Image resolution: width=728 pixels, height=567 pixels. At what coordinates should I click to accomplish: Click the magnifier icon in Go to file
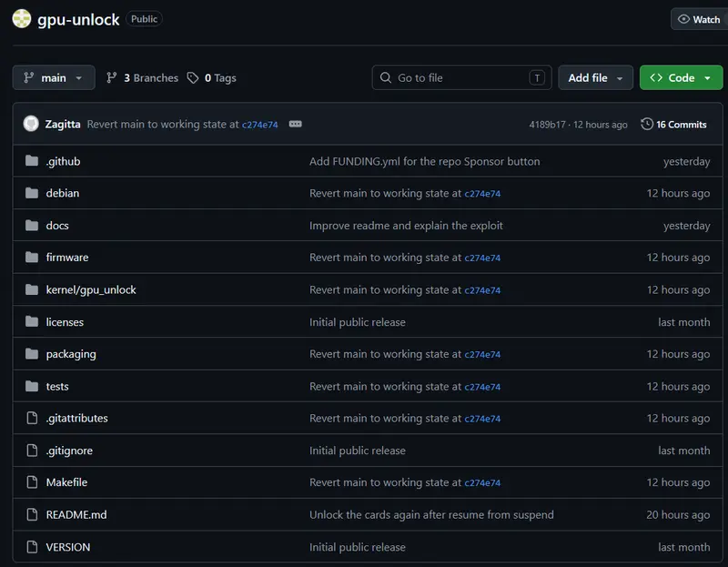point(386,77)
